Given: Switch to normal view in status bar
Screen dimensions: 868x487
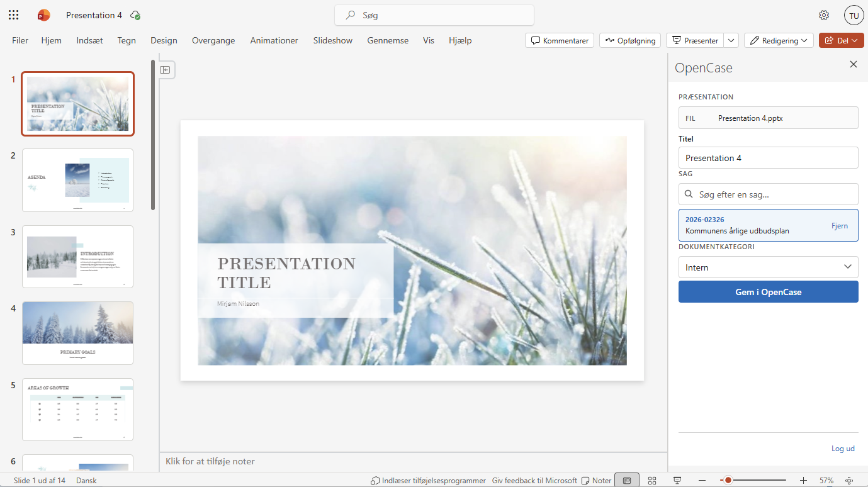Looking at the screenshot, I should (627, 480).
